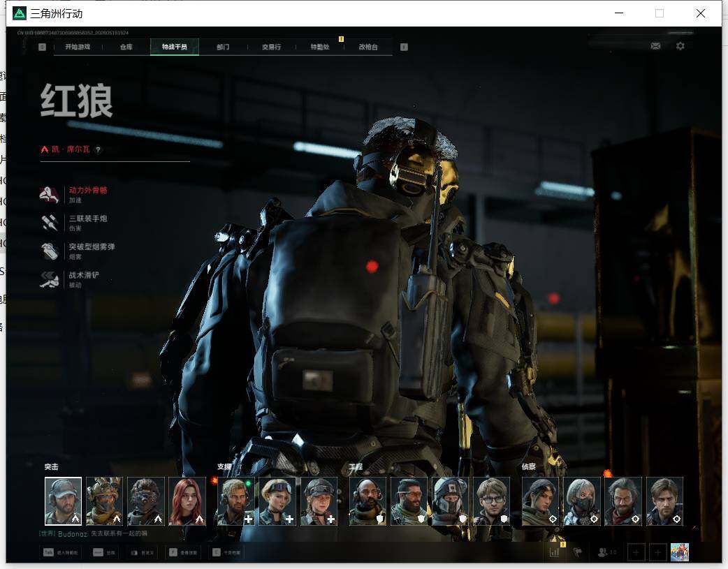Screen dimensions: 728x569
Task: Open the bar chart stats icon
Action: click(x=554, y=552)
